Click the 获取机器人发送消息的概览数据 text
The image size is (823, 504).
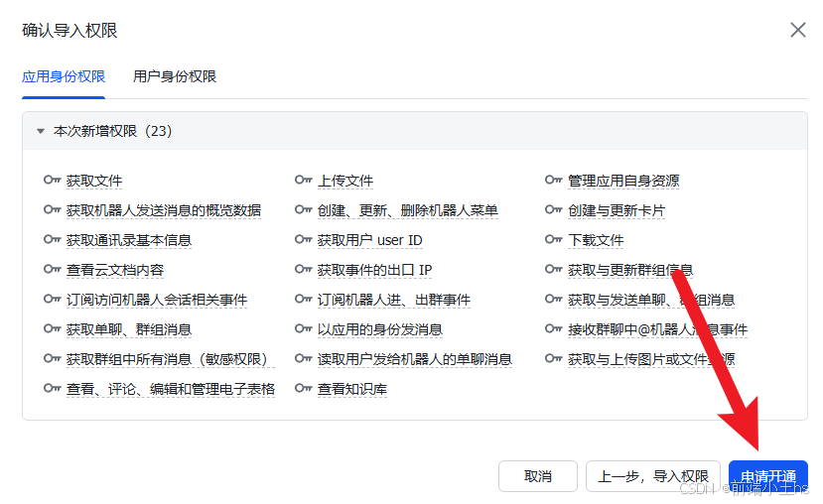pos(164,211)
